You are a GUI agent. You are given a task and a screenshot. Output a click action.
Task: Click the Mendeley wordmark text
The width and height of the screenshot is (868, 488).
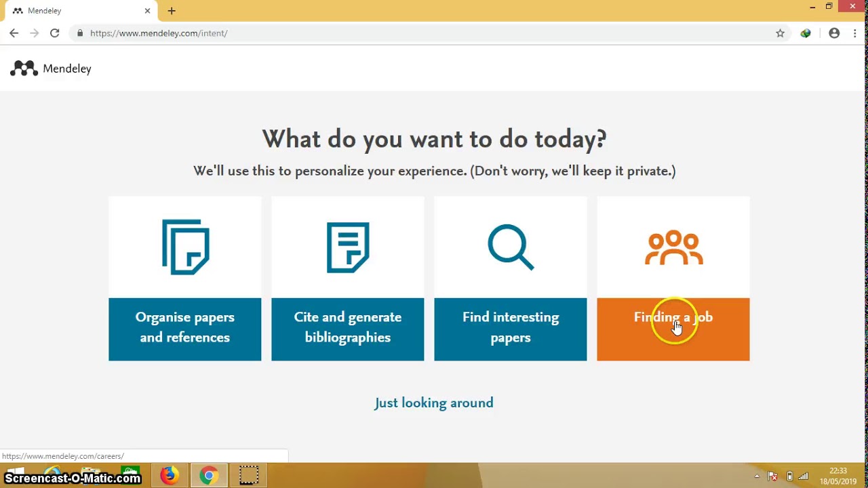(x=67, y=68)
